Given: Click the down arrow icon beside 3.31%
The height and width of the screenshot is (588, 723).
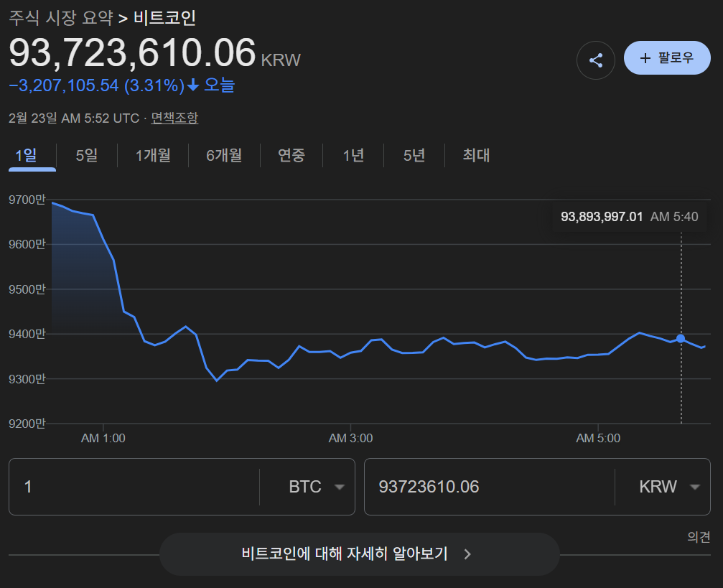Looking at the screenshot, I should pos(192,85).
